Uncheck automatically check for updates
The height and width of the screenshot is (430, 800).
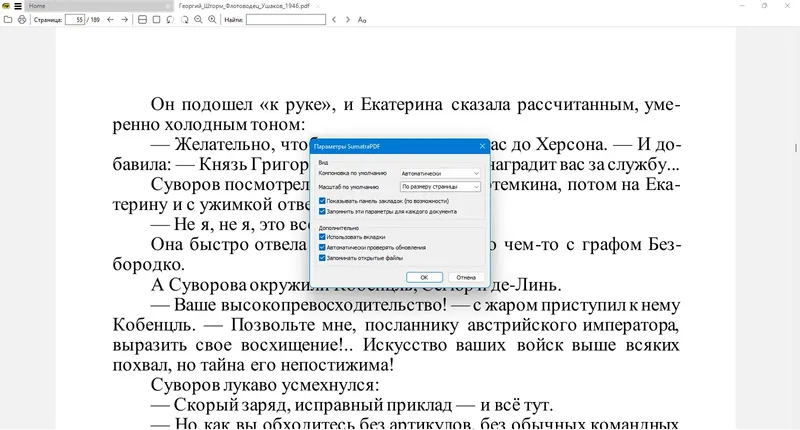(322, 247)
